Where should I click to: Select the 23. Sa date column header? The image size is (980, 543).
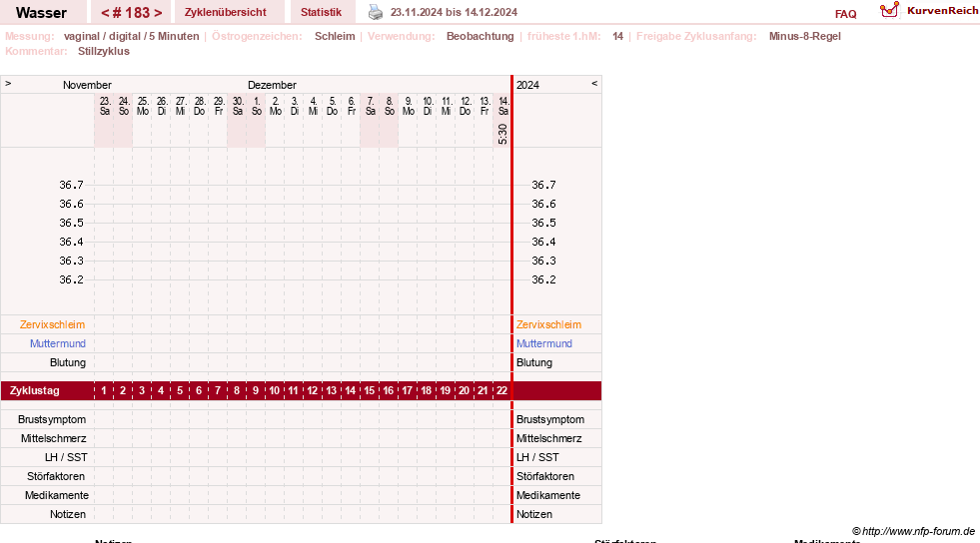104,106
